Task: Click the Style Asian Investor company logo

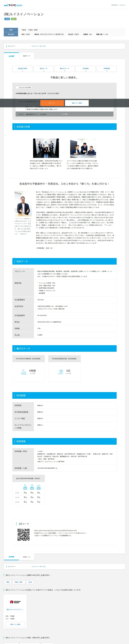Action: point(15,602)
